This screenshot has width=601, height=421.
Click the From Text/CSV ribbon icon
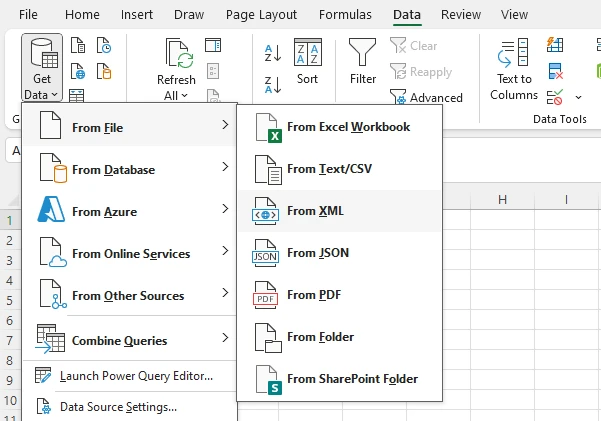78,45
